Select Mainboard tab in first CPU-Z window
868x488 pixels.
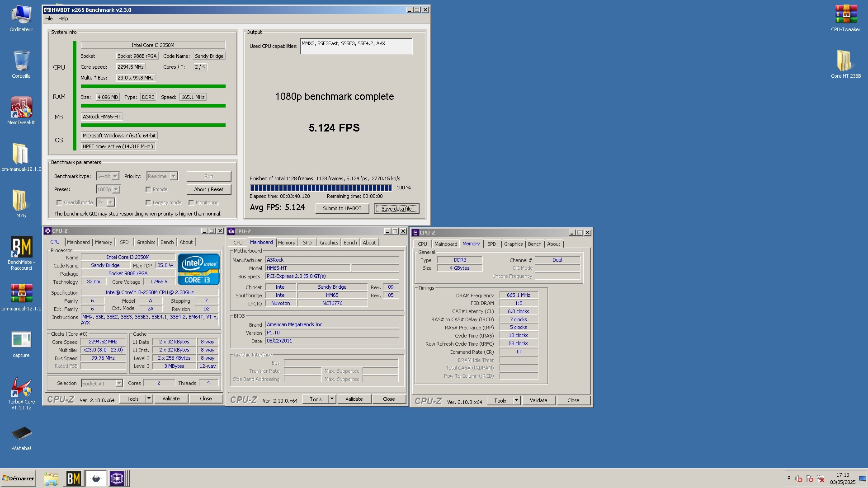(x=78, y=242)
